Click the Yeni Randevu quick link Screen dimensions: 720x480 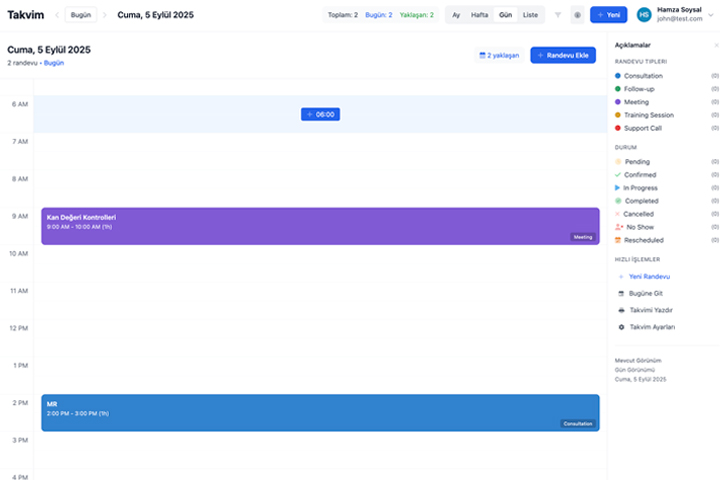648,276
